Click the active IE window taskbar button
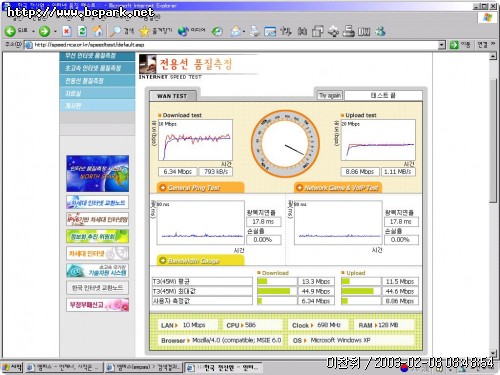The image size is (500, 375). tap(223, 368)
